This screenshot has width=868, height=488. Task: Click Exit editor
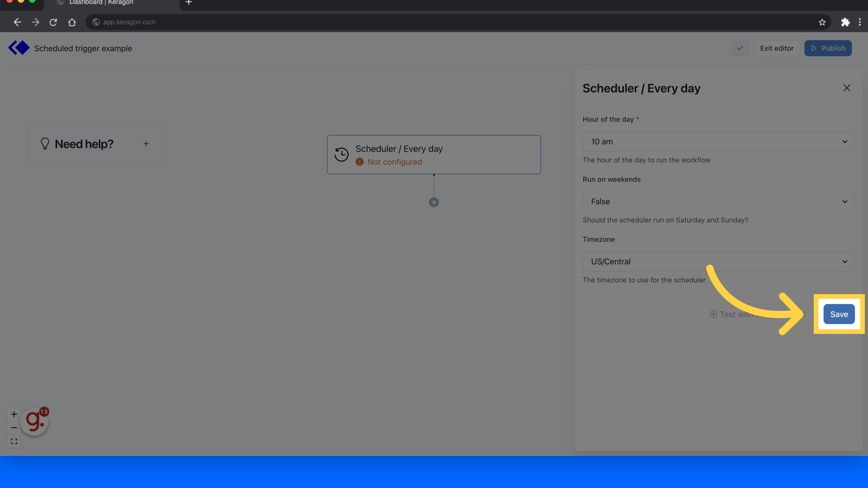click(776, 48)
